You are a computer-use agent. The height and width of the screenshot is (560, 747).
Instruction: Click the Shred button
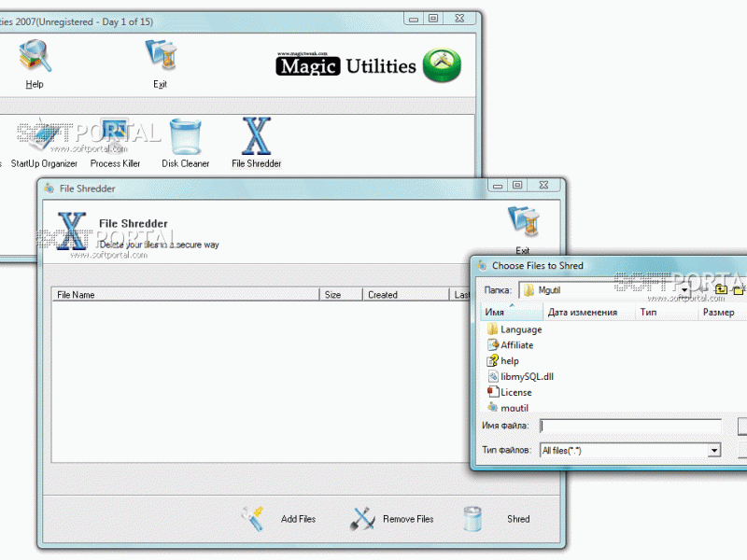pos(518,519)
